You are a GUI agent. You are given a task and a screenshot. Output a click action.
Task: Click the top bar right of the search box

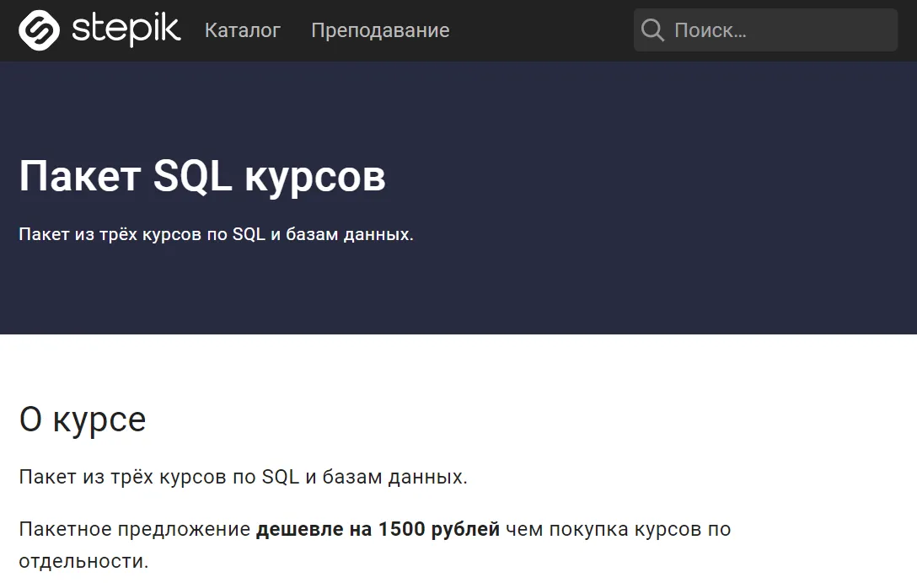pyautogui.click(x=908, y=30)
